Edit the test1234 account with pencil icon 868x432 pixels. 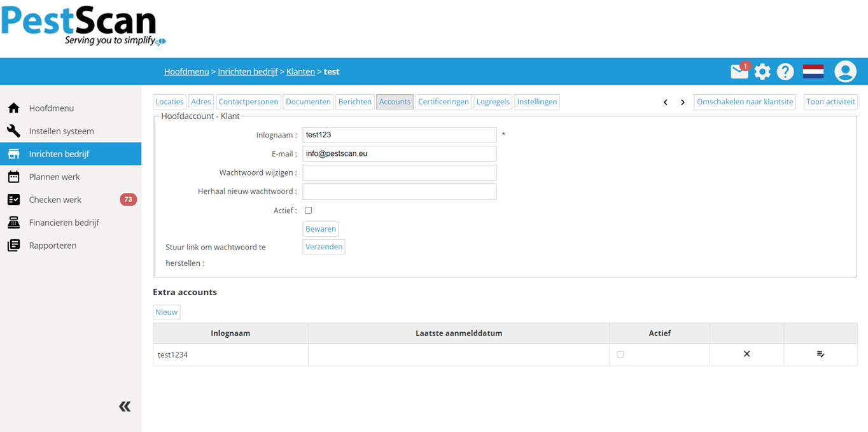pos(821,354)
